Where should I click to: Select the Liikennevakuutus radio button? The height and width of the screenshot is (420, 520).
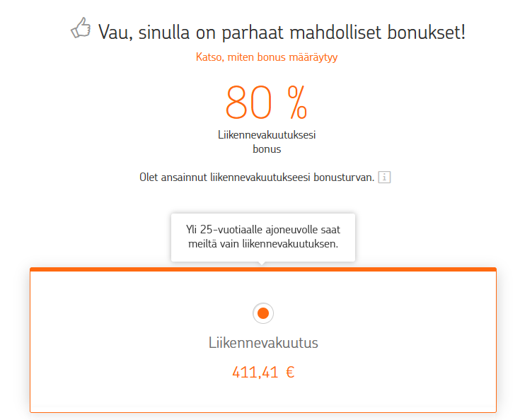click(262, 313)
